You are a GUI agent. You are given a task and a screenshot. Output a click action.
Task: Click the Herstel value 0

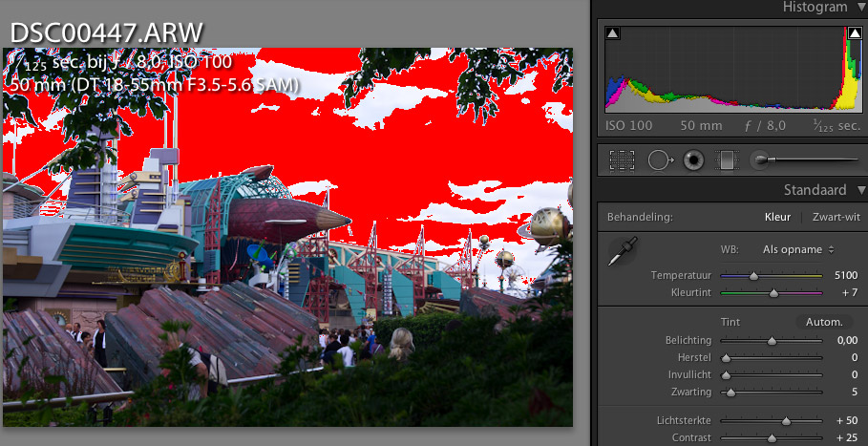point(855,357)
